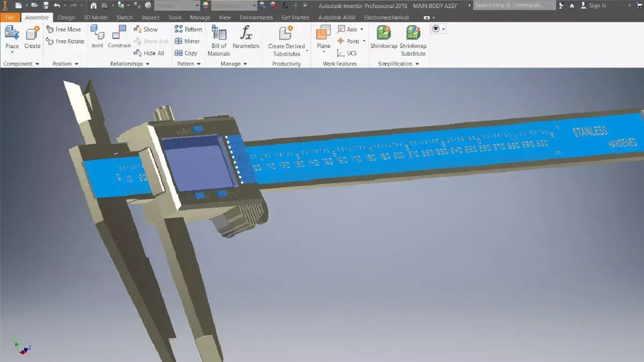Click the favorites star icon
The height and width of the screenshot is (362, 644).
tap(572, 5)
